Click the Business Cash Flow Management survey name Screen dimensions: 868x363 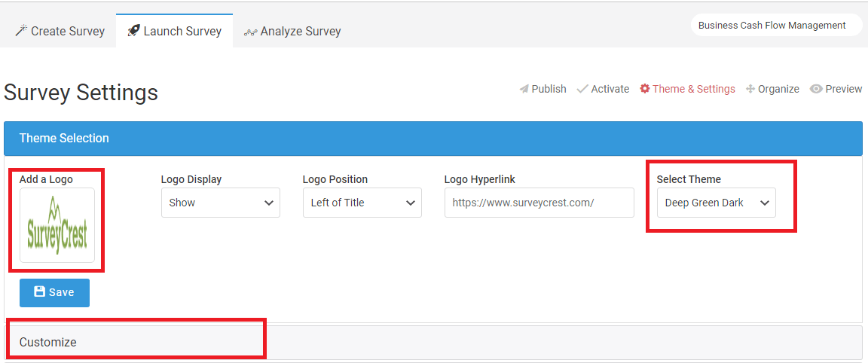[772, 26]
